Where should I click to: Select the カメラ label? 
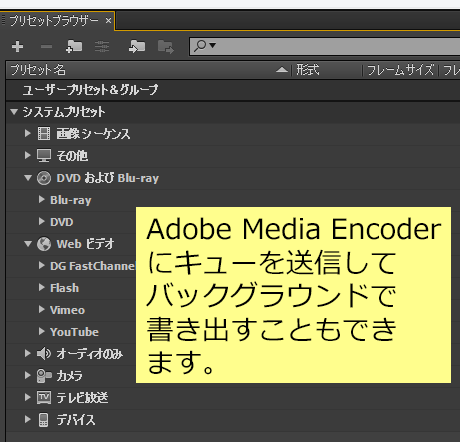(69, 376)
